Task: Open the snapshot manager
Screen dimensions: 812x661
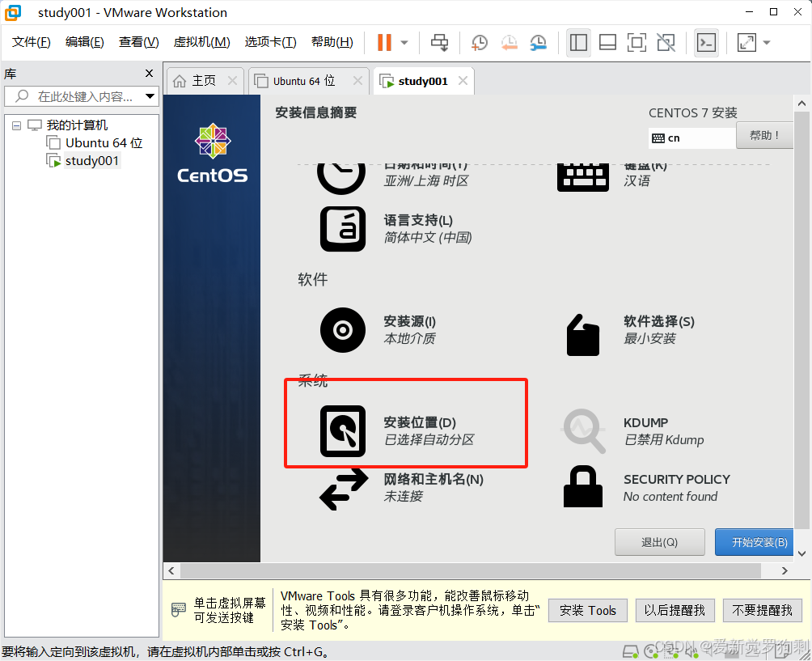Action: coord(539,43)
